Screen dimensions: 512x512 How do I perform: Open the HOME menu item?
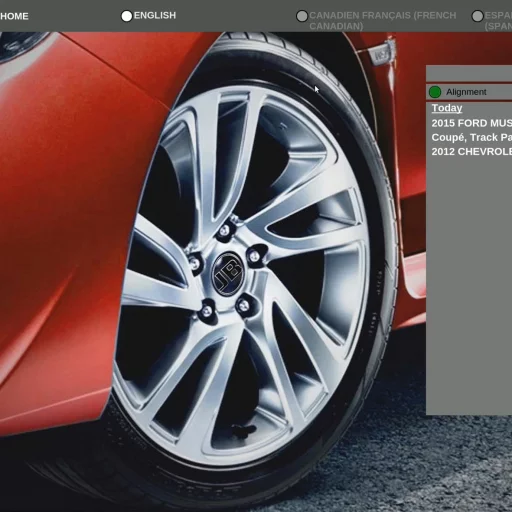pos(14,16)
